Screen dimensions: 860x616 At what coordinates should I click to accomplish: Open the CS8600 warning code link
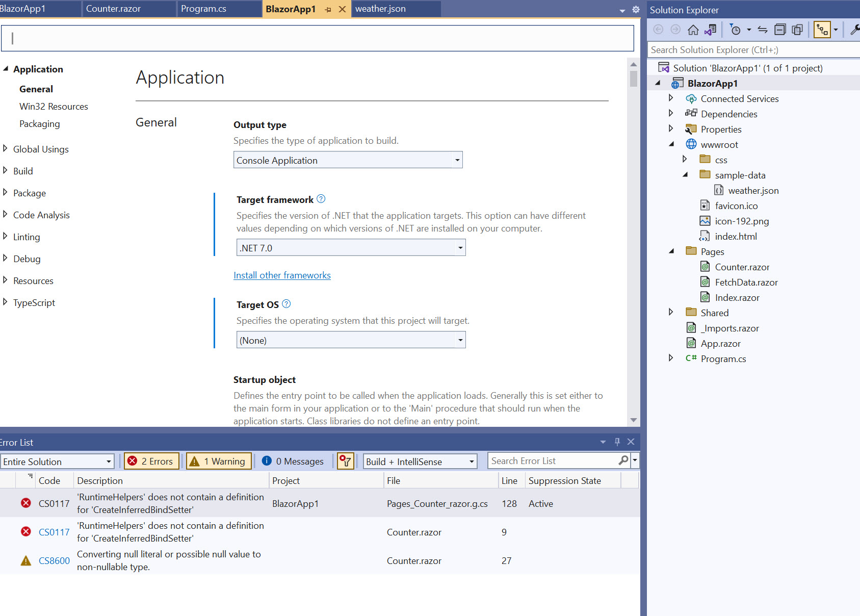tap(54, 560)
